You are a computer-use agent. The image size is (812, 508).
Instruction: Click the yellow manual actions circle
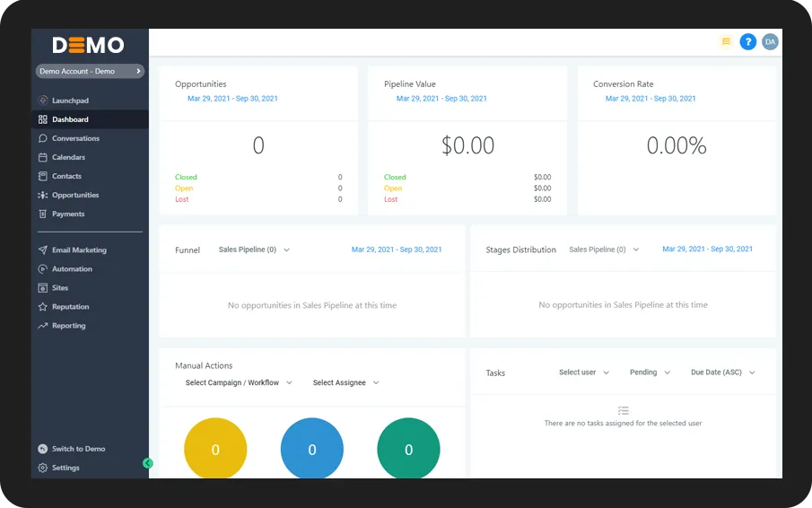coord(215,449)
